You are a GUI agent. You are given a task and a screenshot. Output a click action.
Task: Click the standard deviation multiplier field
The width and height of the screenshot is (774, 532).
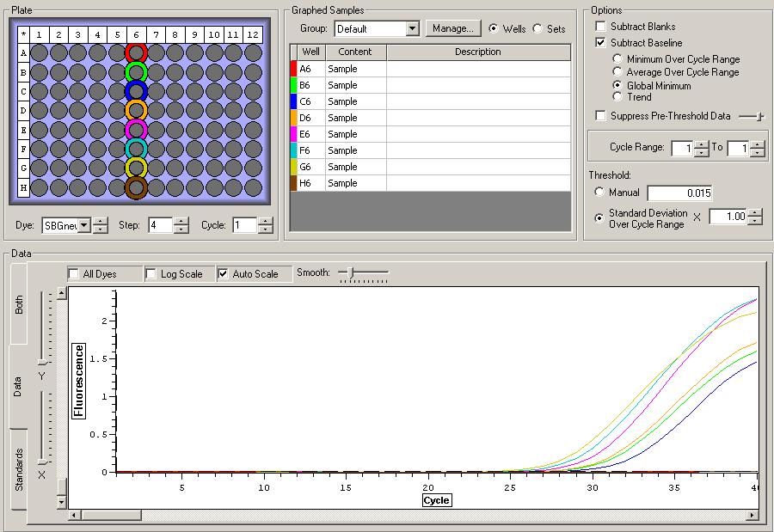tap(728, 217)
